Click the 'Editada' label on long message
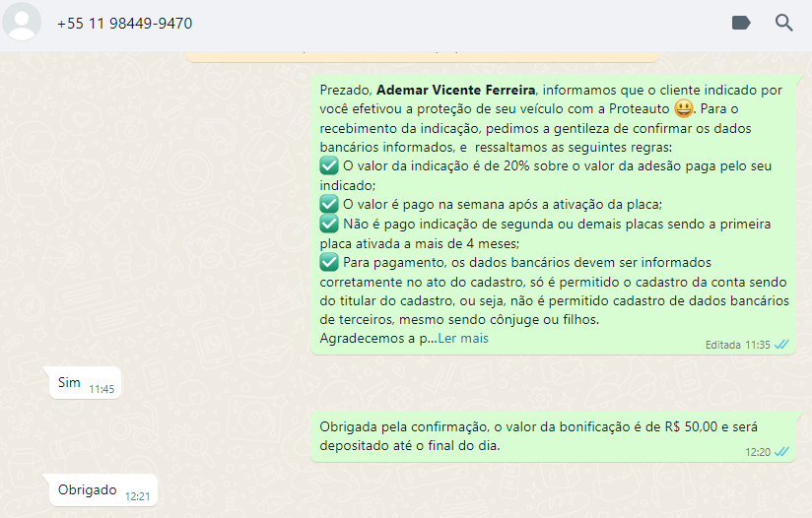 pyautogui.click(x=723, y=345)
